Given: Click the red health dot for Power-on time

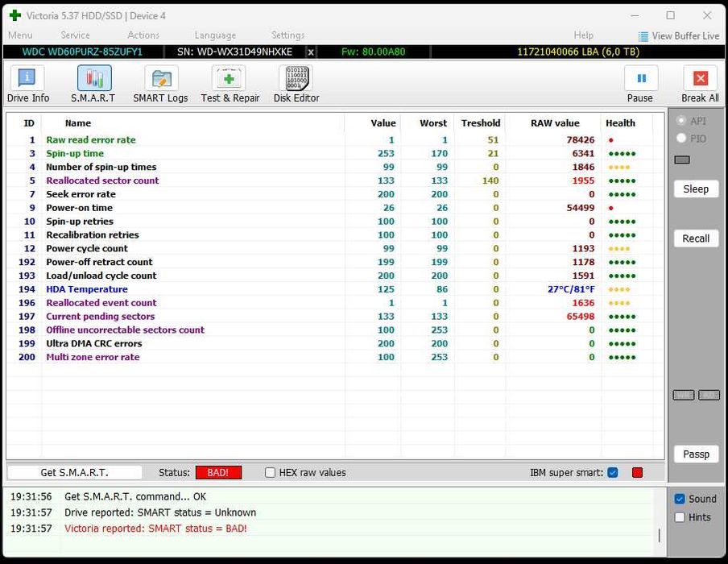Looking at the screenshot, I should tap(611, 208).
